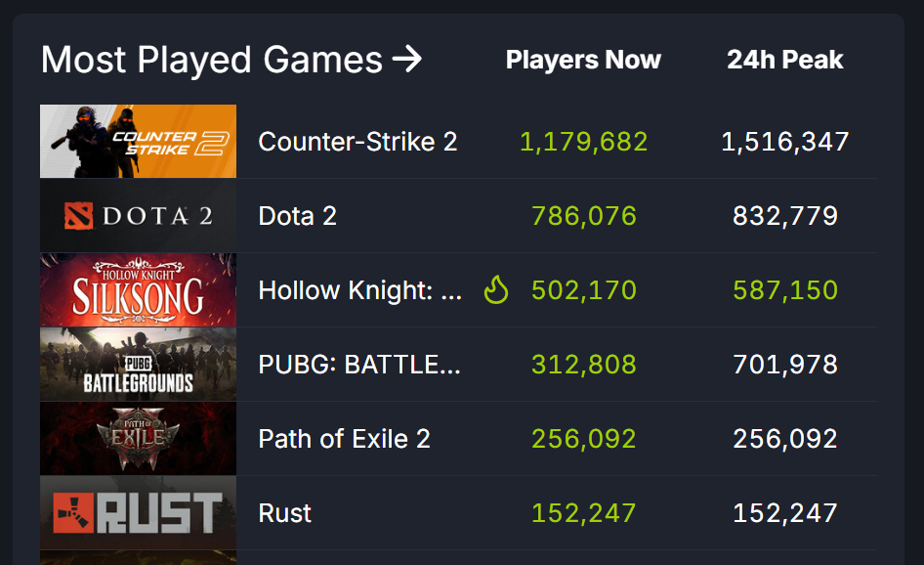
Task: Open the Counter-Strike 2 title link
Action: 357,142
